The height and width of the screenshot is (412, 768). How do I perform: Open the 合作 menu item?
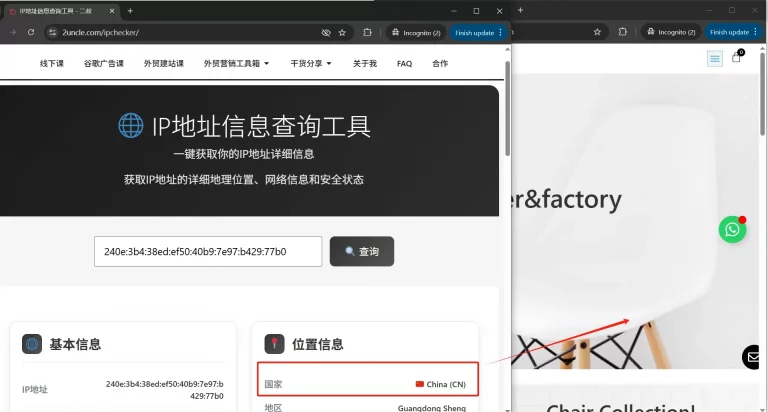coord(440,63)
